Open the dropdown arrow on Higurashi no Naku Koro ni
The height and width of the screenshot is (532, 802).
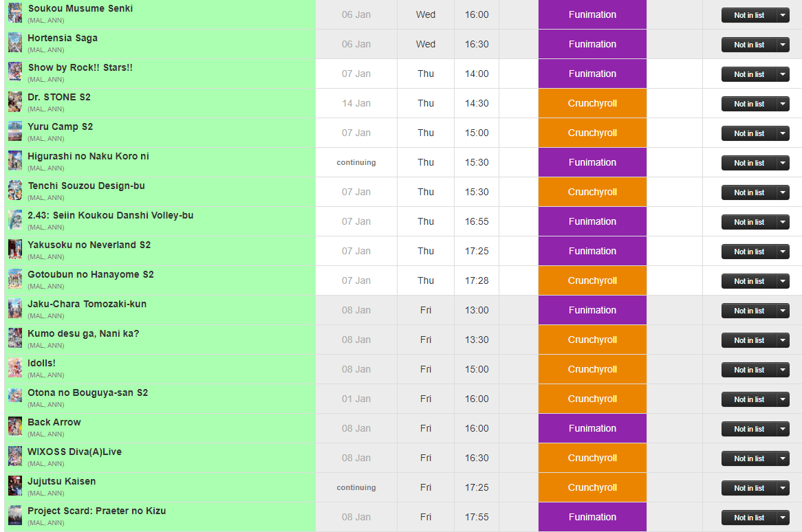[x=783, y=163]
